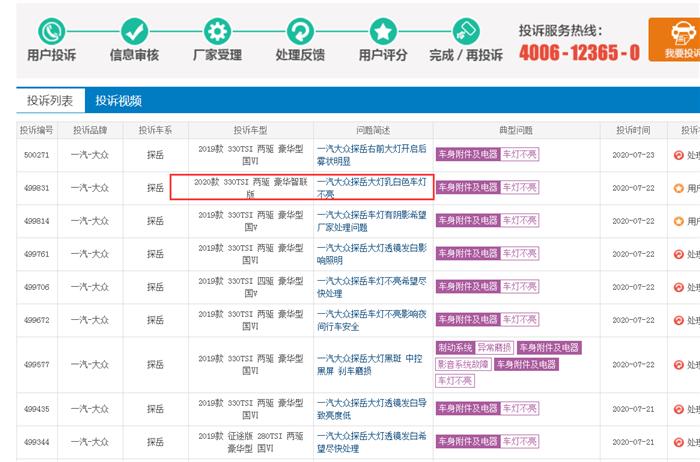700x462 pixels.
Task: Click the 问题简述 column header
Action: tap(373, 130)
